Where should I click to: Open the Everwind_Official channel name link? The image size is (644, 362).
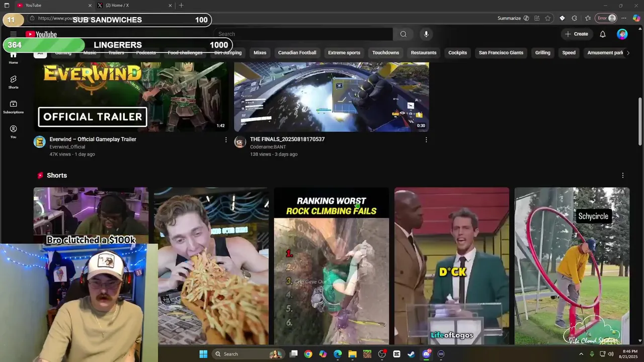click(x=67, y=147)
